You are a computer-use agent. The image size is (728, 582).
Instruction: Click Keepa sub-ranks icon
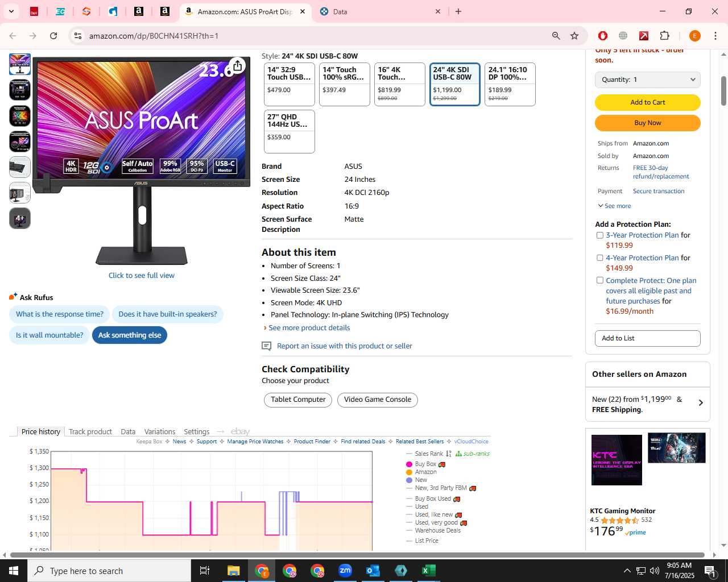pos(458,454)
